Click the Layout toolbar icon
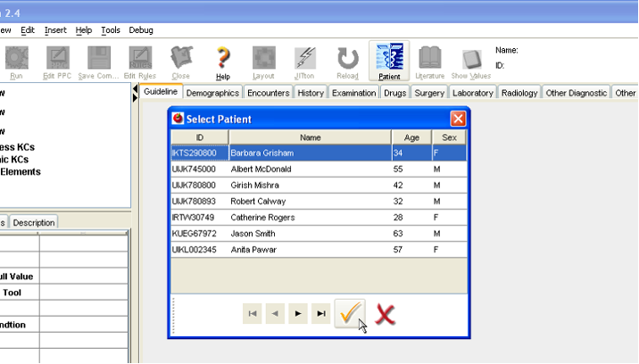 pos(263,61)
